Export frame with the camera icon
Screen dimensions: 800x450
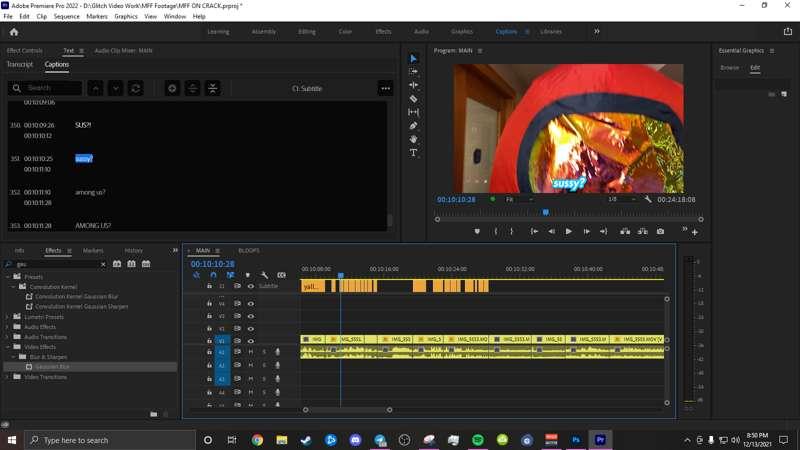pos(660,231)
